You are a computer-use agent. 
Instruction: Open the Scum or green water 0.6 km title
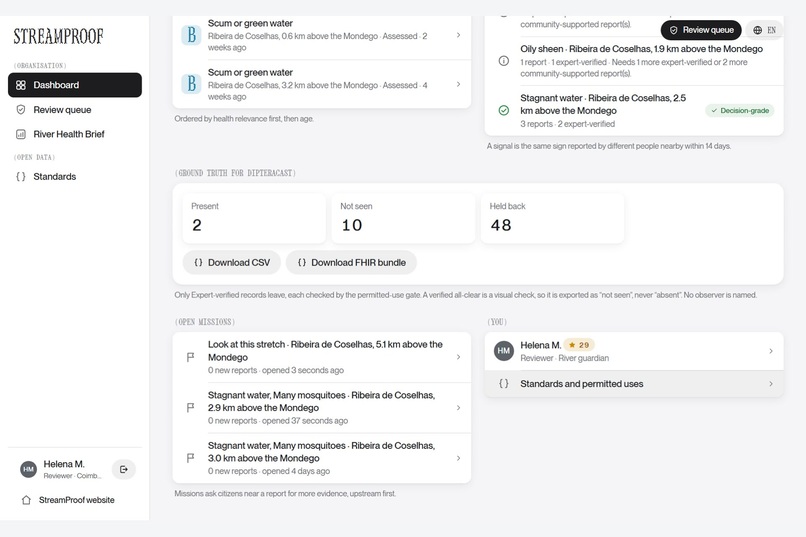pos(250,23)
